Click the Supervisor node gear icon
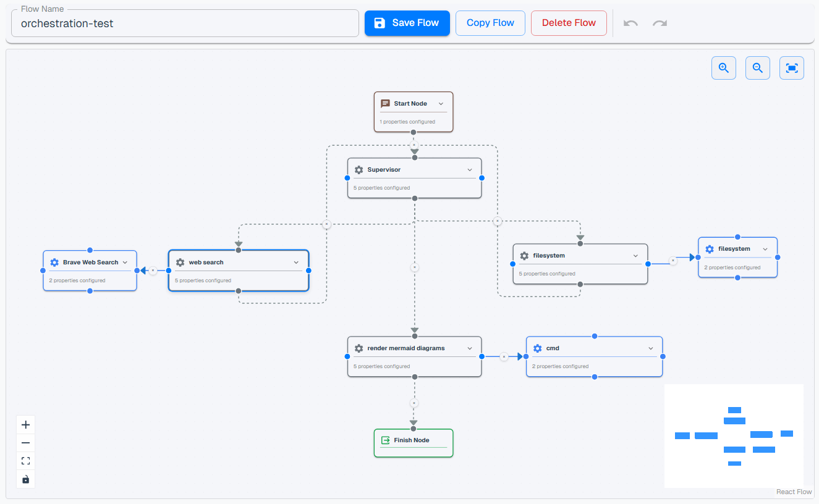This screenshot has width=819, height=504. pos(359,170)
